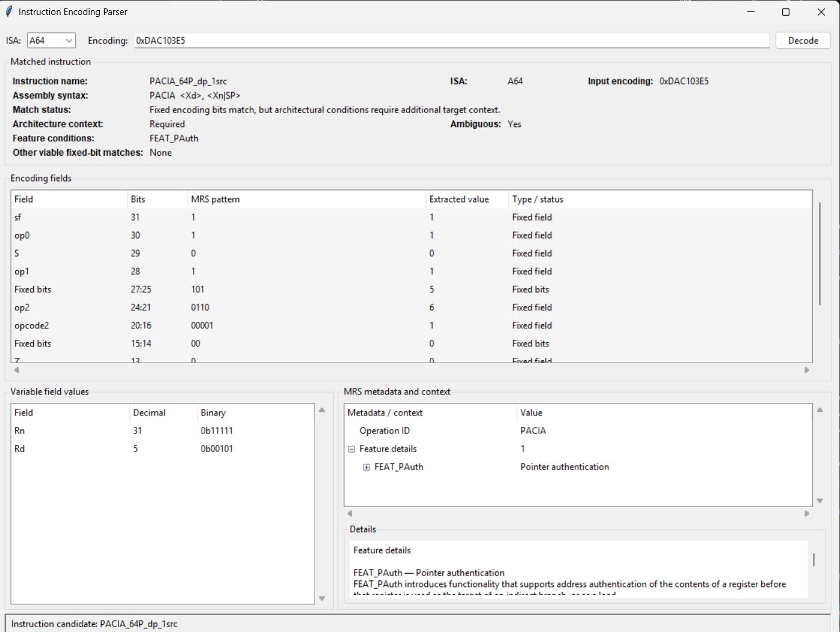Open the ISA combo box dropdown
Screen dimensions: 840x632
69,40
